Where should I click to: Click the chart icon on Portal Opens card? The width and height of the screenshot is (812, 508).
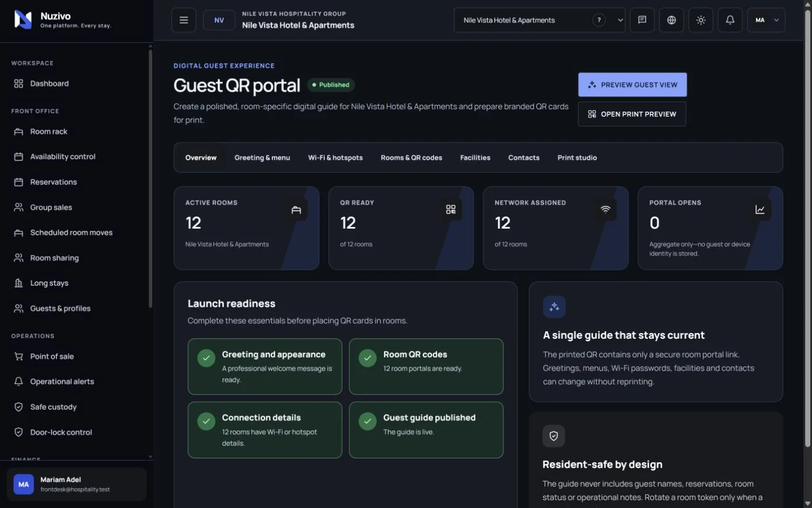click(x=760, y=210)
